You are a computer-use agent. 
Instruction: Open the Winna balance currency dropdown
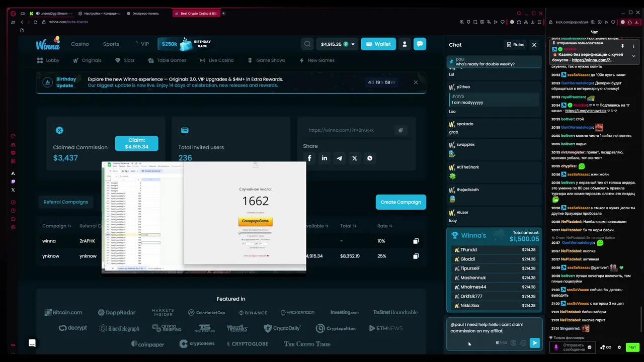(353, 44)
